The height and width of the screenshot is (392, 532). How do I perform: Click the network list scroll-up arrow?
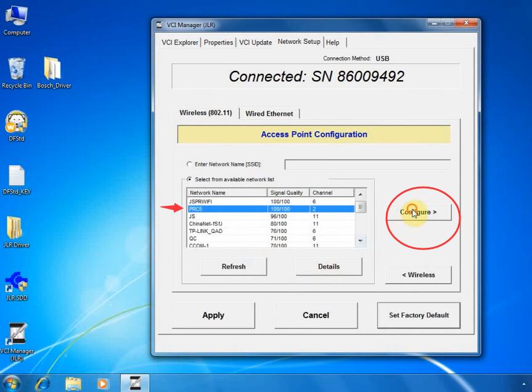click(x=361, y=194)
